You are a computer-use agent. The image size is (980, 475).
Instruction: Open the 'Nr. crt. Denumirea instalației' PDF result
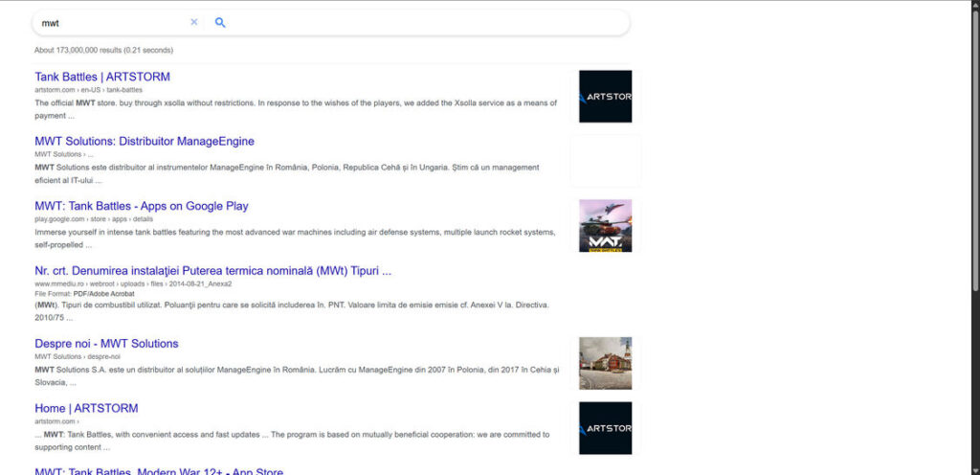213,271
